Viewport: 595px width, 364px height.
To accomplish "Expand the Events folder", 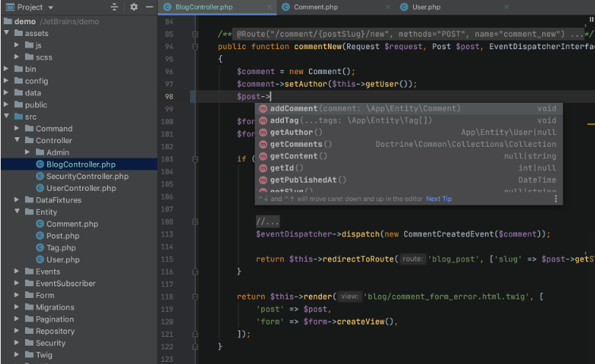I will point(17,272).
